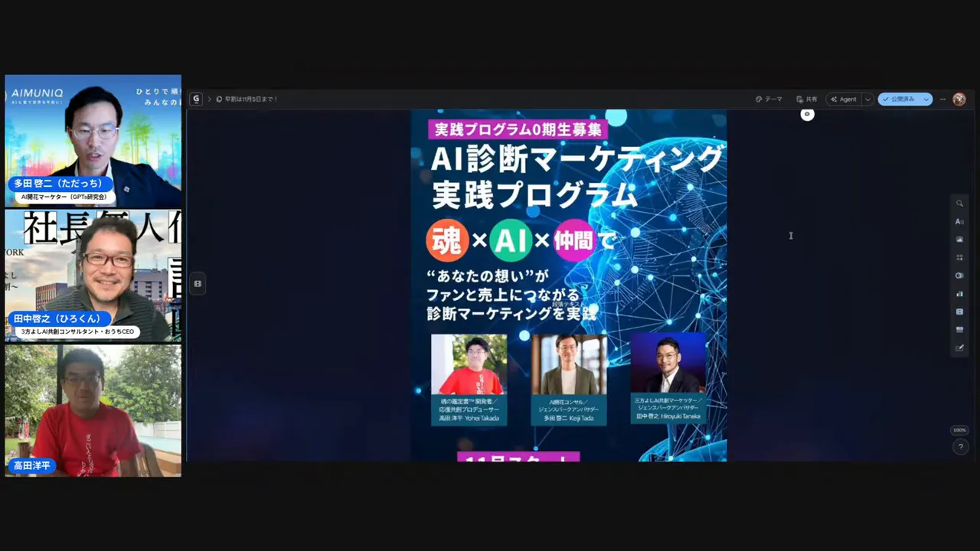The width and height of the screenshot is (980, 551).
Task: Open the image insertion panel in sidebar
Action: [x=959, y=240]
